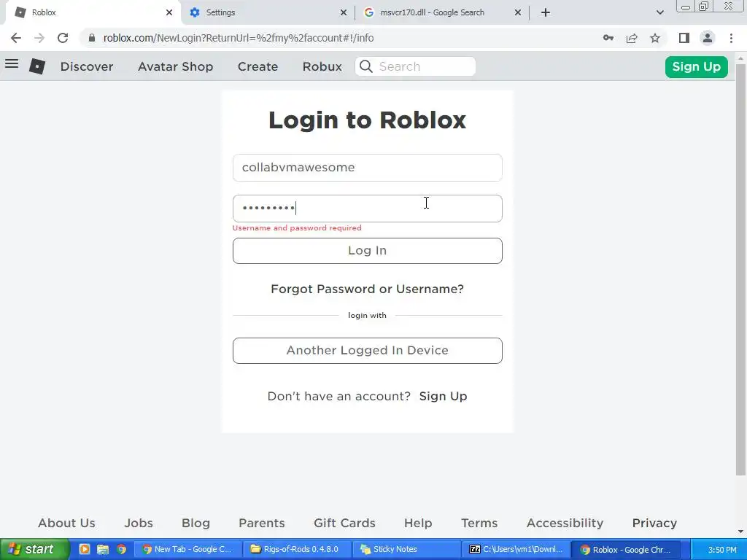Open the Roblox hamburger navigation menu

point(12,64)
